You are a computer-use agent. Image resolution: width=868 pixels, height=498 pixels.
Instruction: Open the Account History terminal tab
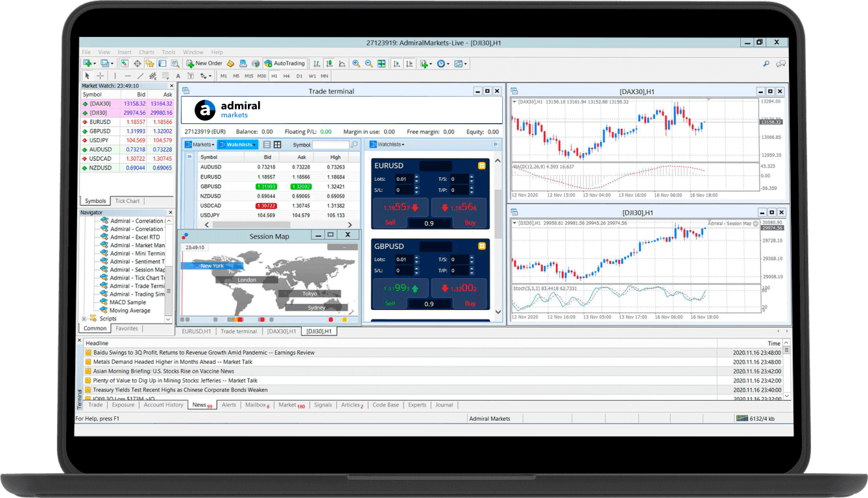click(x=163, y=405)
